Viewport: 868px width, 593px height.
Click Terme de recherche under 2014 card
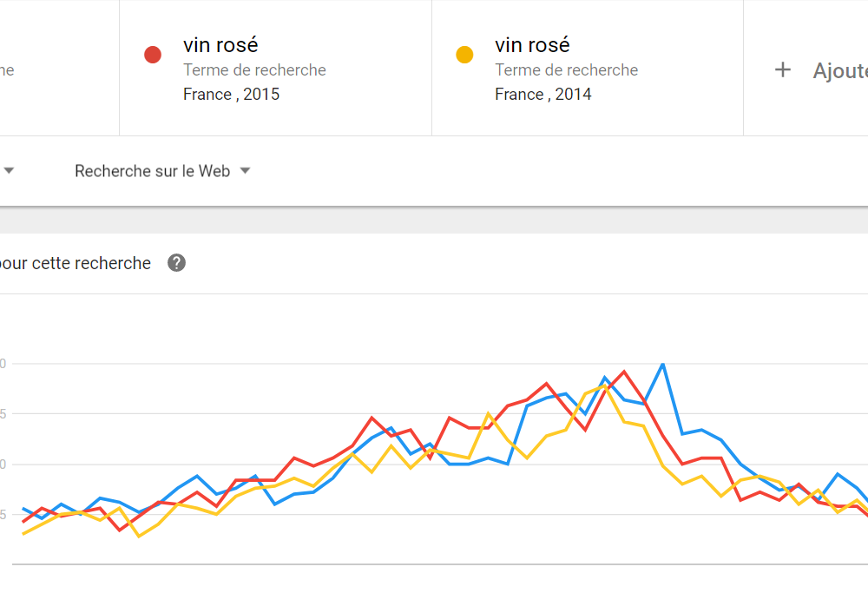(x=566, y=69)
